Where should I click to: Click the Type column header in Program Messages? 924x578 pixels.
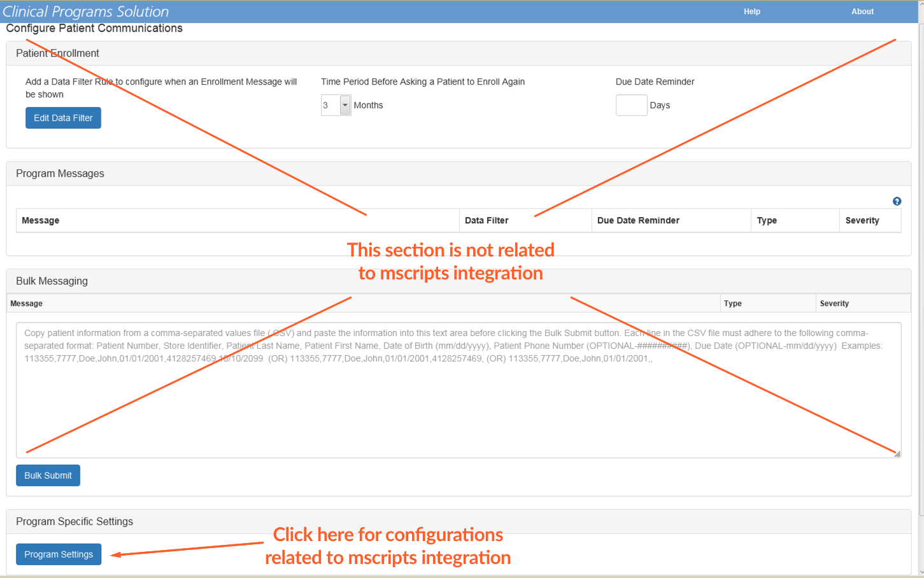(795, 220)
